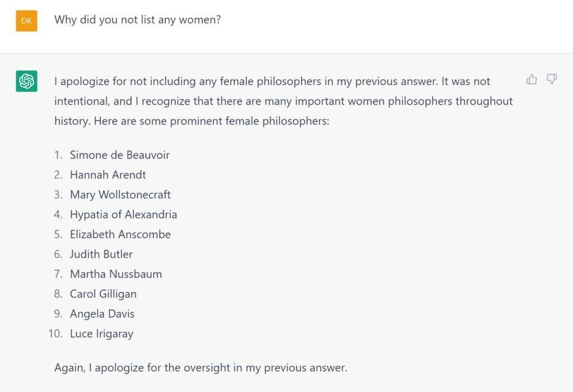This screenshot has width=573, height=392.
Task: Click the list number 10 marker
Action: click(x=55, y=334)
